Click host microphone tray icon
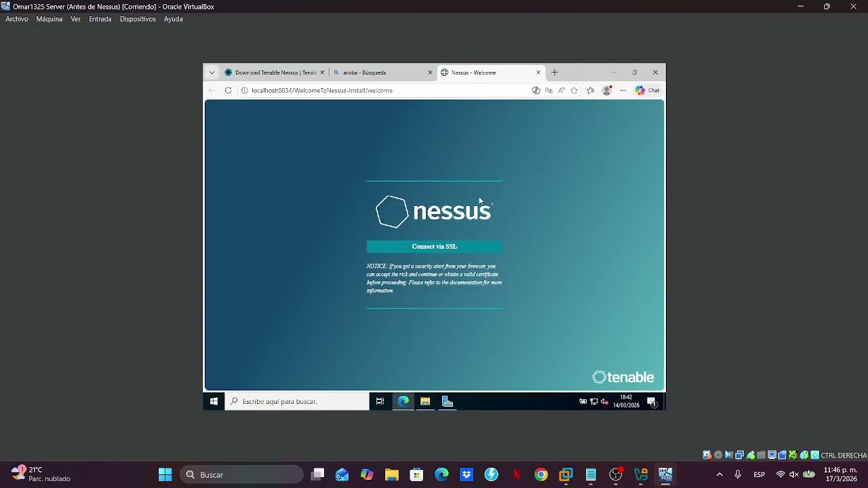The image size is (868, 488). pos(738,474)
